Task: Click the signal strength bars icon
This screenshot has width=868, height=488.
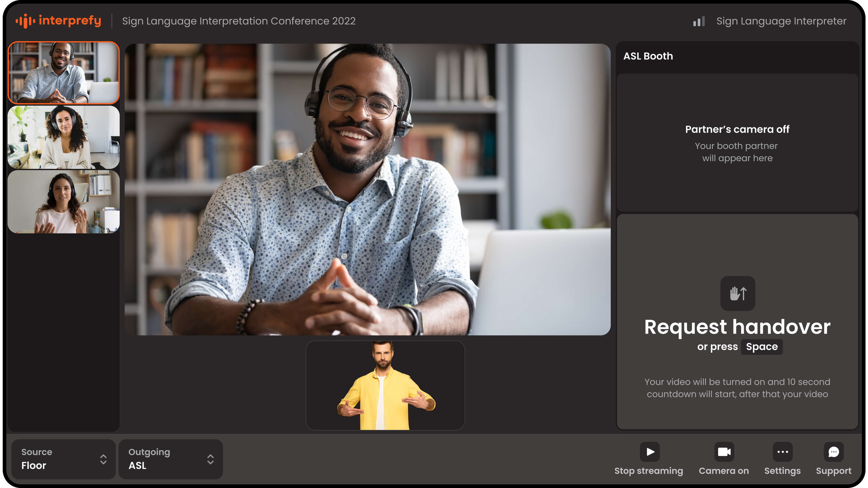Action: [699, 21]
